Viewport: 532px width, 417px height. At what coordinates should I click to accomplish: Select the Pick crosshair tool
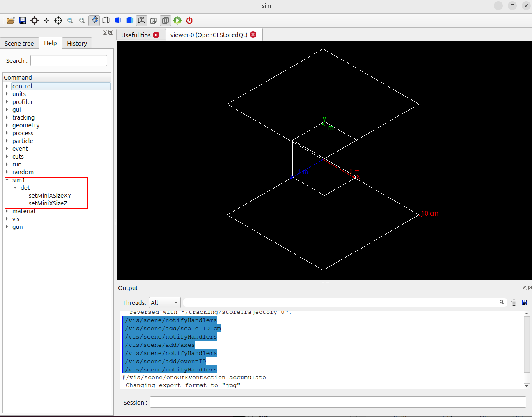pyautogui.click(x=58, y=21)
